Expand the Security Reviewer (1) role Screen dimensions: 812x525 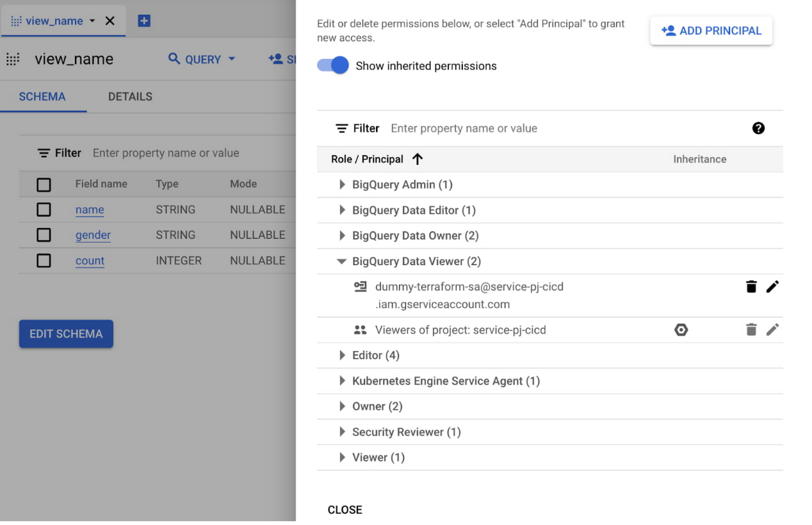click(342, 432)
